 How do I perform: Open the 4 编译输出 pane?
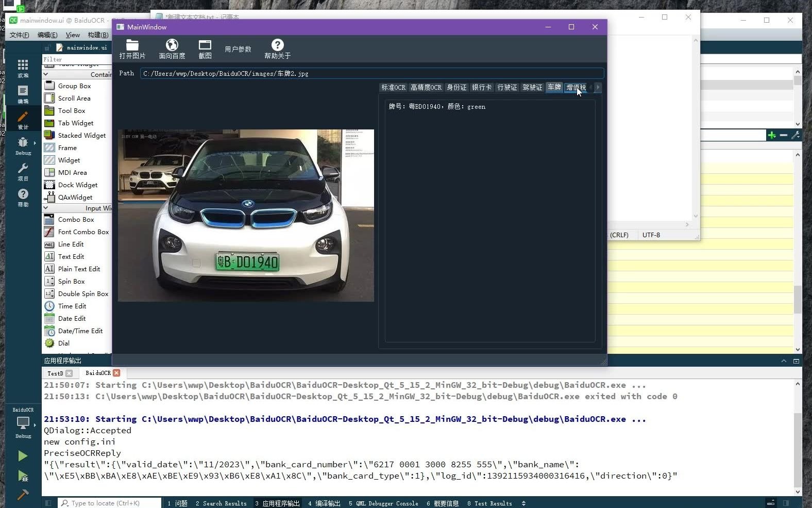click(324, 503)
